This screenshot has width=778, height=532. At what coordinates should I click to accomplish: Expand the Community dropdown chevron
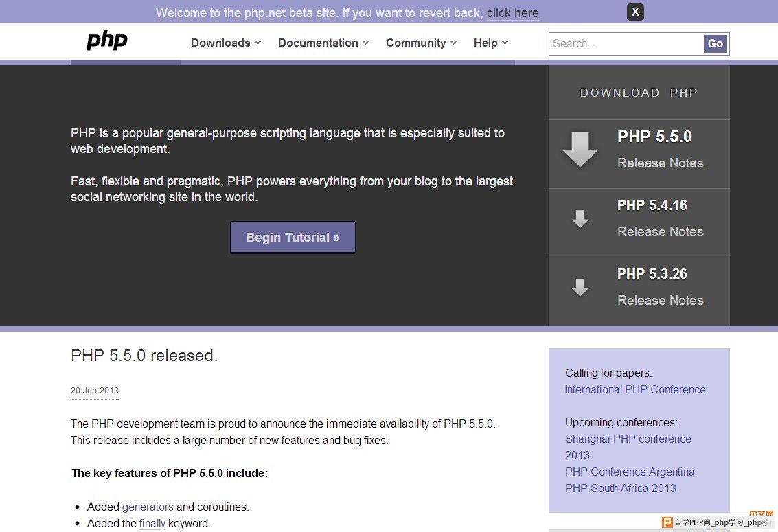[453, 43]
